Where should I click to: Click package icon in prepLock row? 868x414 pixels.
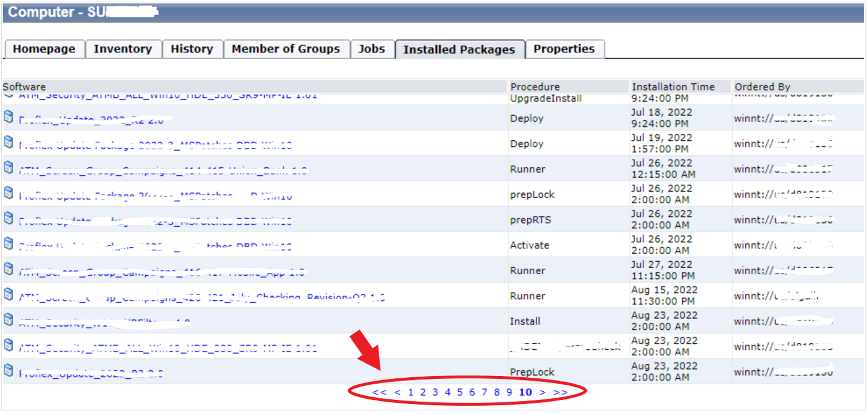coord(9,193)
